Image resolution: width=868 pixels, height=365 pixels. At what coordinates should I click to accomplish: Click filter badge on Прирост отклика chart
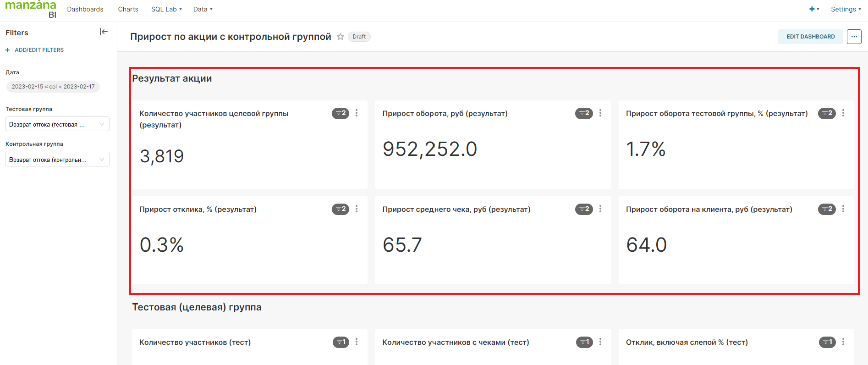pyautogui.click(x=341, y=209)
